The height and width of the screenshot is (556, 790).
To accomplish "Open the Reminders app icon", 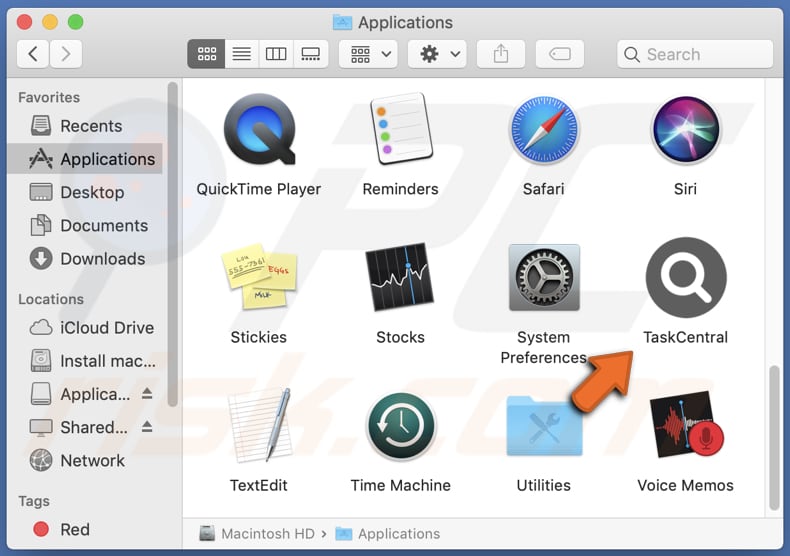I will [x=401, y=129].
